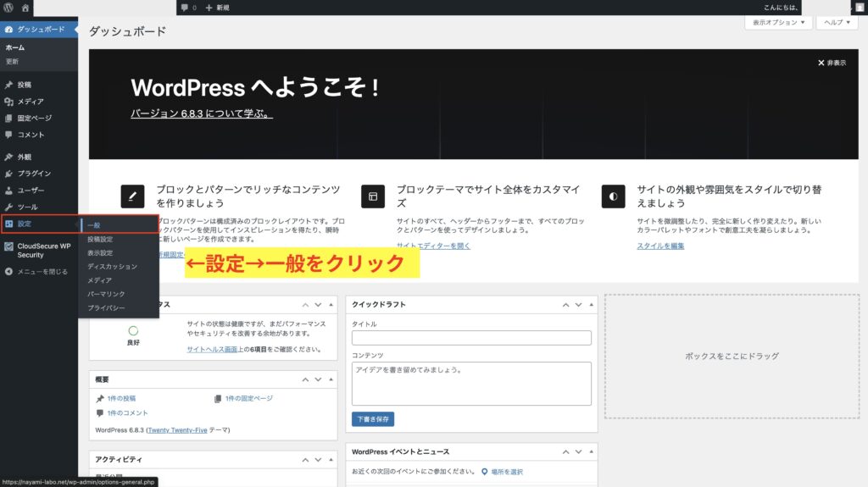The image size is (868, 487).
Task: Select 一般 in the Settings submenu
Action: [94, 225]
